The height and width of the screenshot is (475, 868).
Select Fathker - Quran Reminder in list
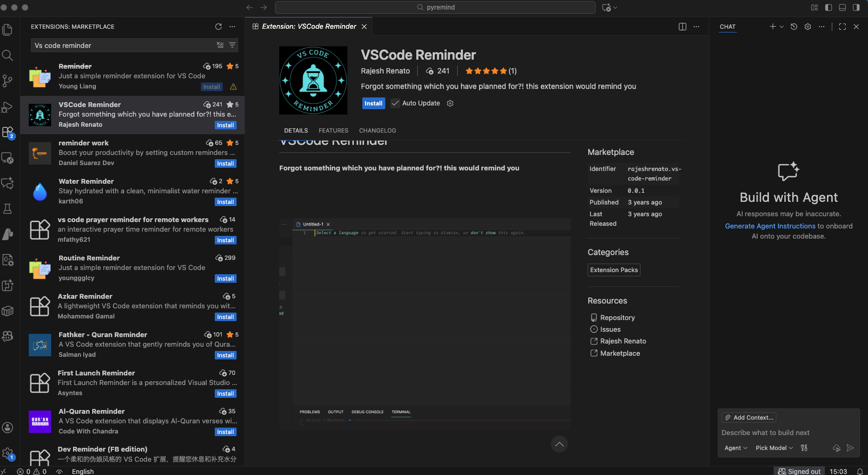(x=133, y=345)
